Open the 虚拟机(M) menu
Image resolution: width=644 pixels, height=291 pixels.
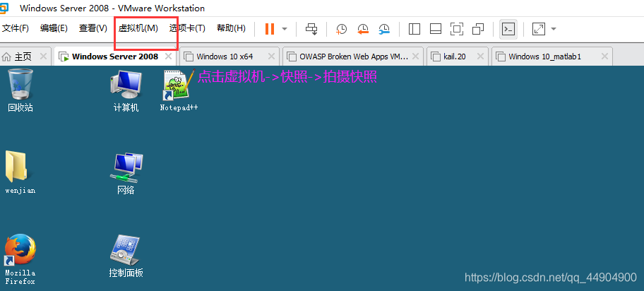[138, 28]
